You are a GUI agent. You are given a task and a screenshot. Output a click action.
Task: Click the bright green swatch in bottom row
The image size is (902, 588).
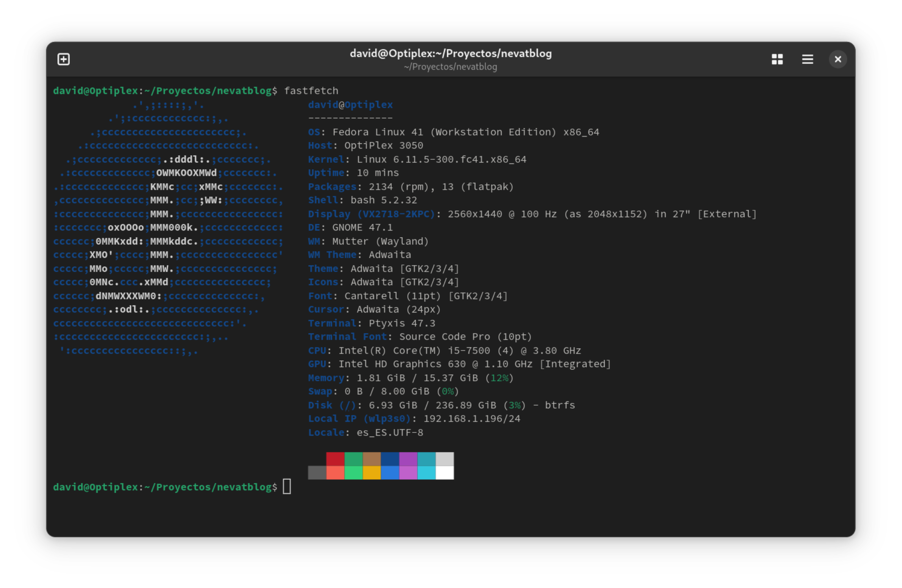click(353, 473)
